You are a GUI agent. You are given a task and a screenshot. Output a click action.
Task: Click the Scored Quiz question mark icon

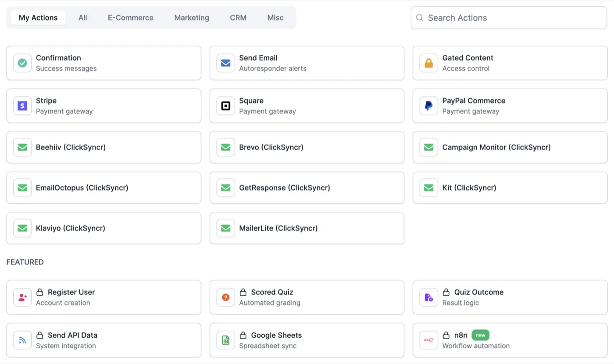pos(225,297)
